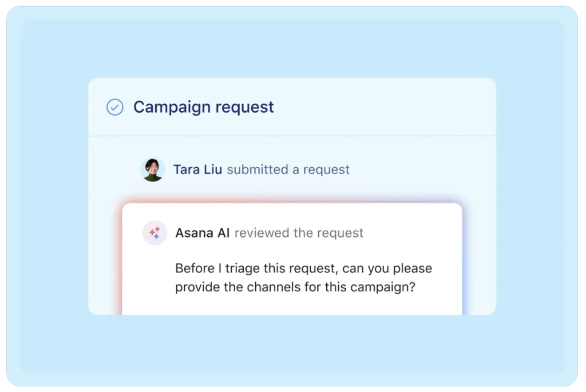Select the "submitted a request" text
Viewport: 586px width, 392px height.
tap(288, 170)
